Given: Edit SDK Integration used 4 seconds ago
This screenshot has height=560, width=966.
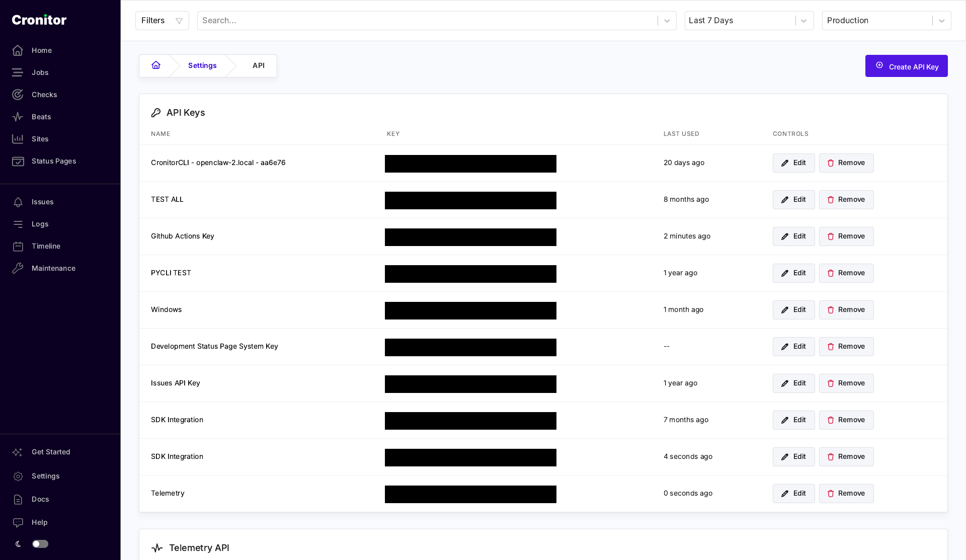Looking at the screenshot, I should 793,457.
